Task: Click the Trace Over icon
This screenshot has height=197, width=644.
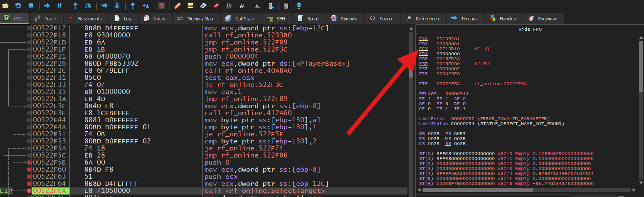Action: [117, 6]
